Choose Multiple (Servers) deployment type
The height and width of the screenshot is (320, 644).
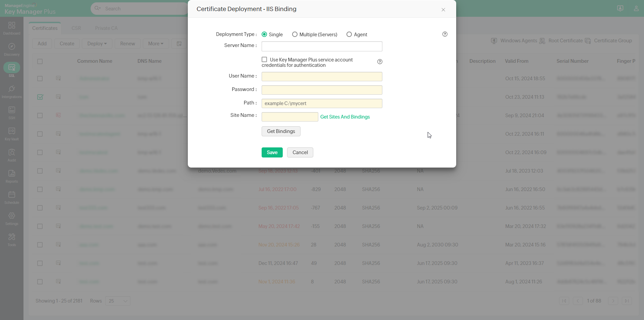(x=295, y=34)
